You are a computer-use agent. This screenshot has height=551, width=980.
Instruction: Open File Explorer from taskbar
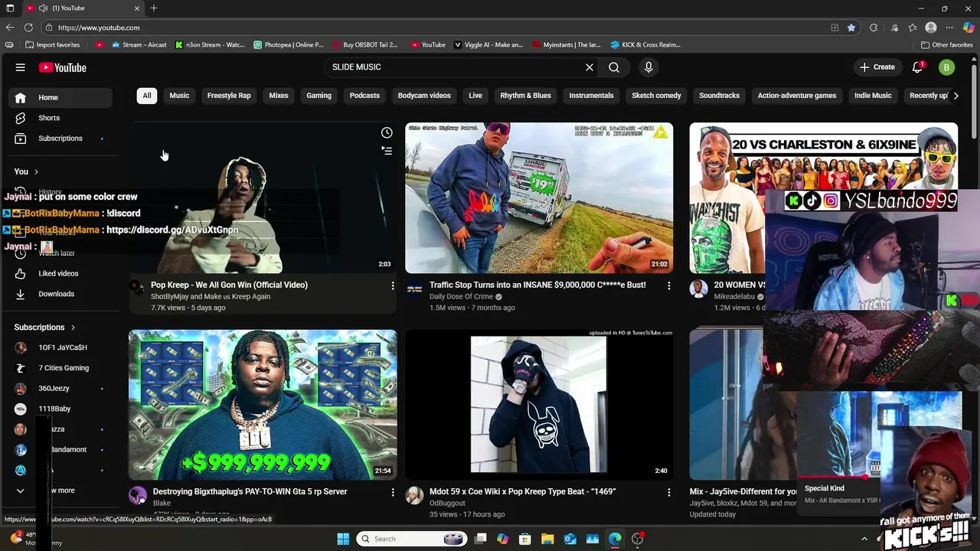pyautogui.click(x=547, y=539)
